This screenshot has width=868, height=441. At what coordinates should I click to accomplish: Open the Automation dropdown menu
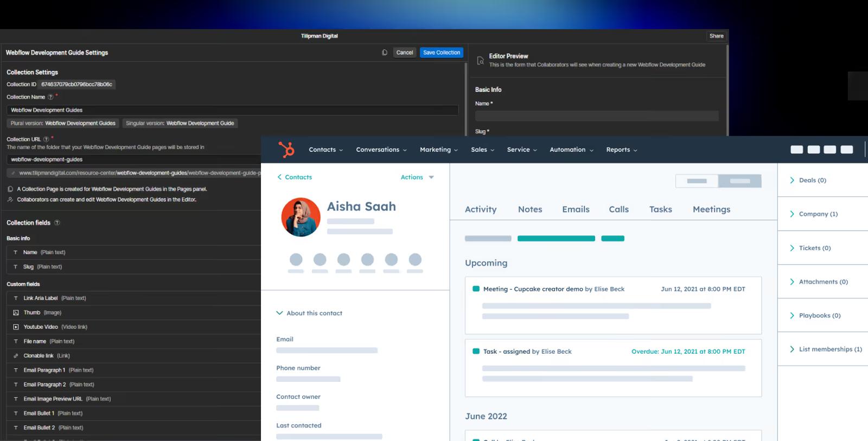pos(571,150)
